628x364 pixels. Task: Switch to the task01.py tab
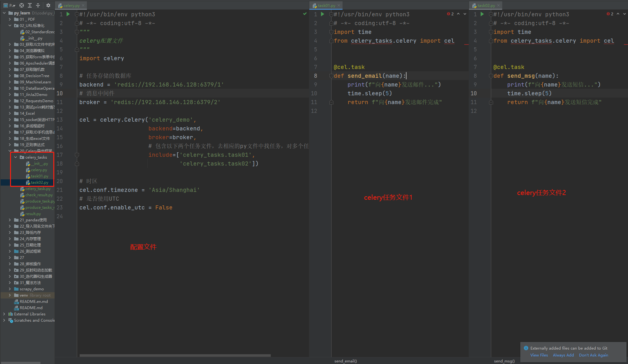pyautogui.click(x=326, y=5)
